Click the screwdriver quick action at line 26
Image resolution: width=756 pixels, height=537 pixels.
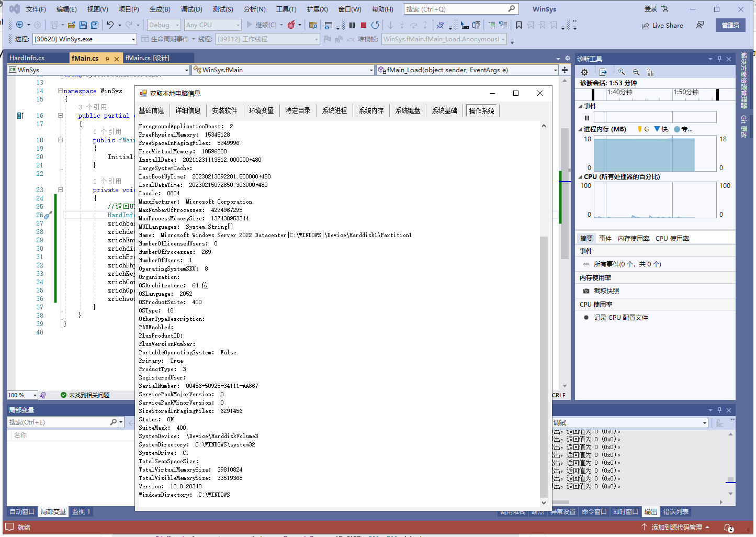point(48,215)
